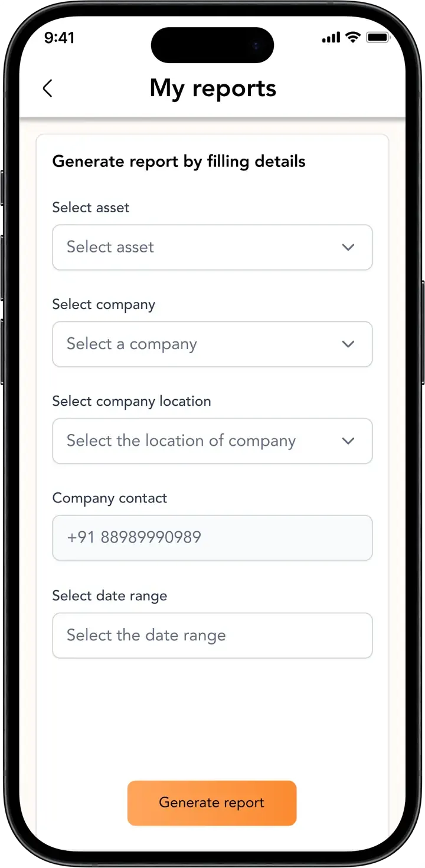Image resolution: width=425 pixels, height=868 pixels.
Task: Tap the Dynamic Island at the top
Action: tap(212, 45)
